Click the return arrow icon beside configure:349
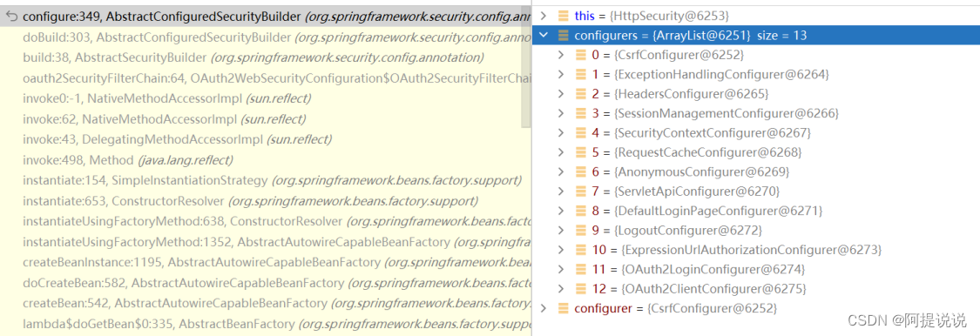This screenshot has height=336, width=980. click(11, 17)
